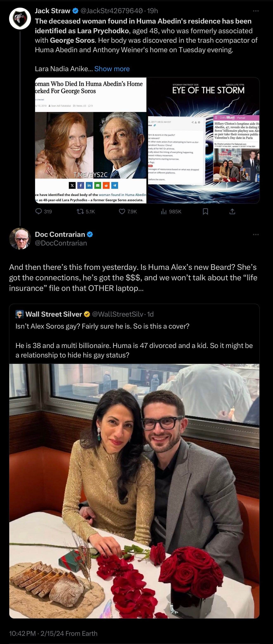Retweet the Jack Straw post
The image size is (273, 644).
85,211
